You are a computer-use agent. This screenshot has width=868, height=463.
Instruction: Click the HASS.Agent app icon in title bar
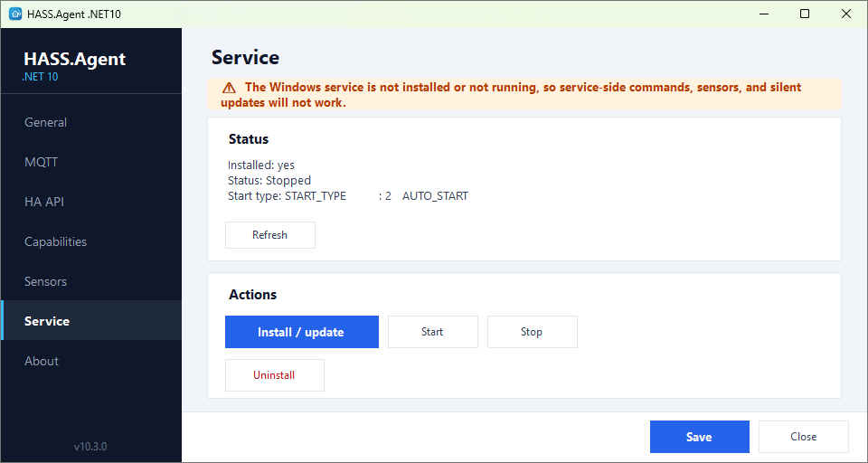point(15,14)
